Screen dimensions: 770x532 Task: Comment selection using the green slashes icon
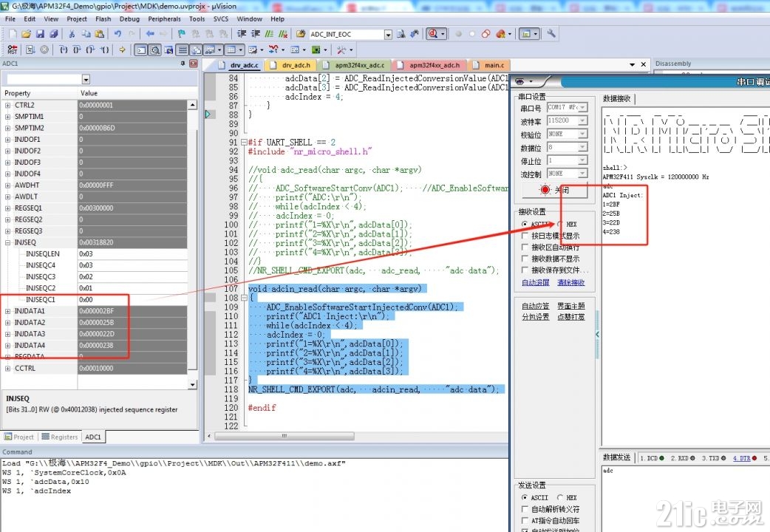[269, 34]
